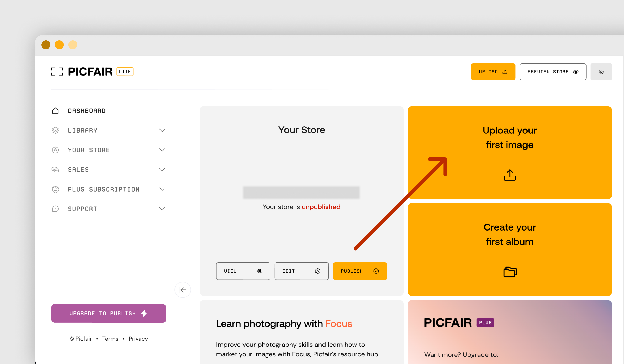
Task: Click the PICFAIR wordmark on the Plus card
Action: pos(448,322)
